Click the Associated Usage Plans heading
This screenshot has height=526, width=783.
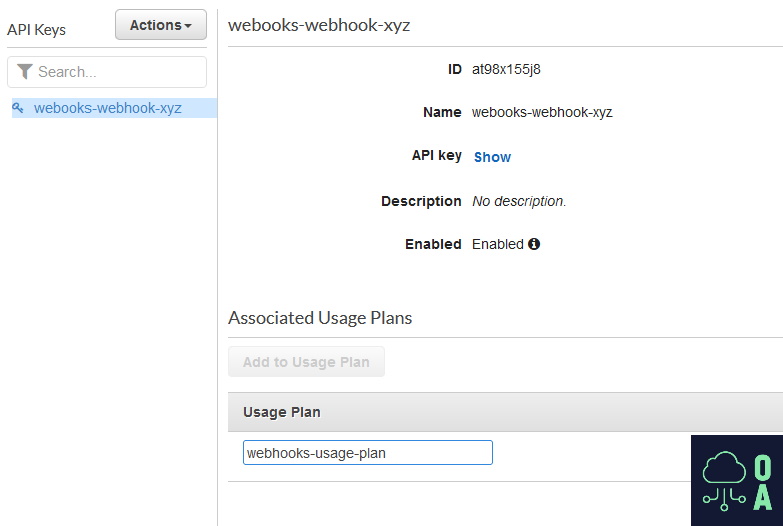point(320,318)
